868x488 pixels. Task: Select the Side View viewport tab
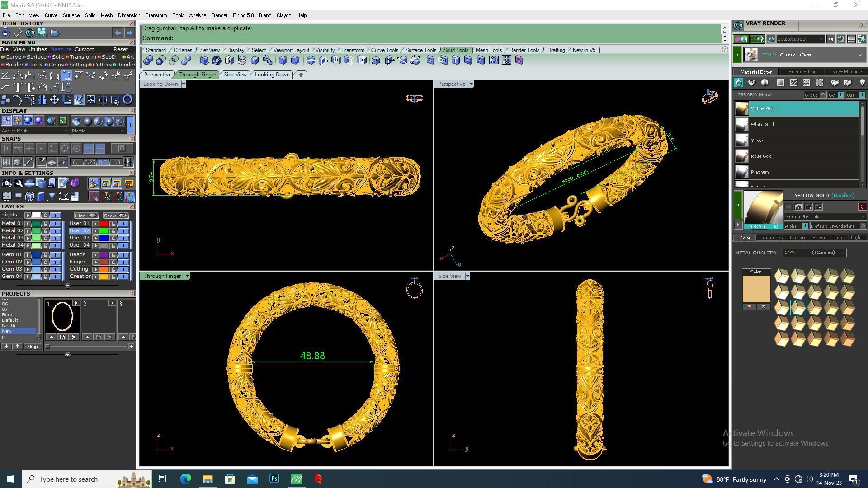pyautogui.click(x=236, y=75)
